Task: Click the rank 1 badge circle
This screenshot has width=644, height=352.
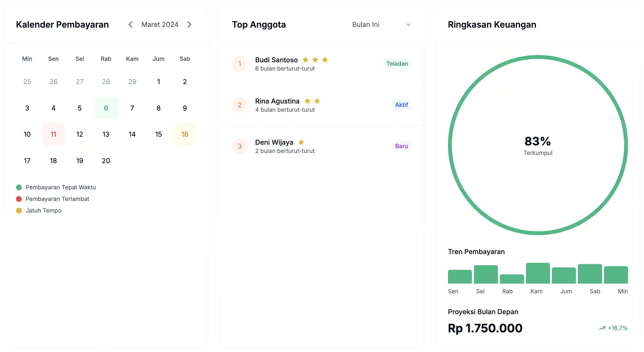Action: coord(239,64)
